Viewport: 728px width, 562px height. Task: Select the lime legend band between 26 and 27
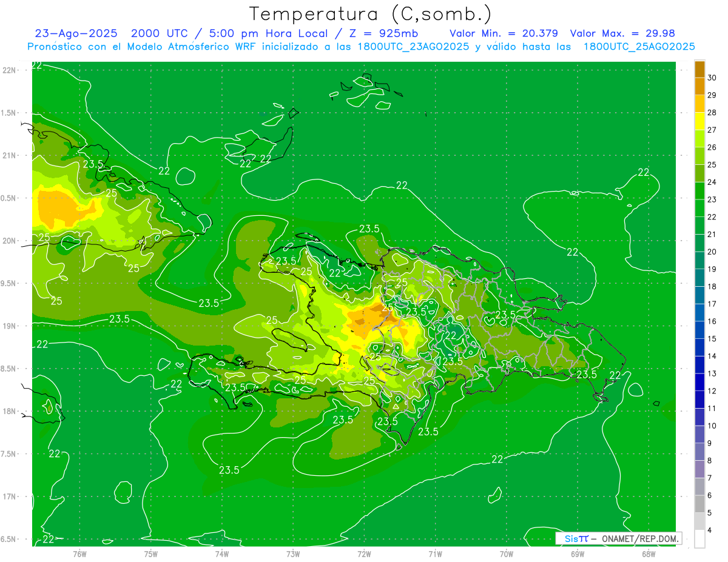pyautogui.click(x=699, y=139)
